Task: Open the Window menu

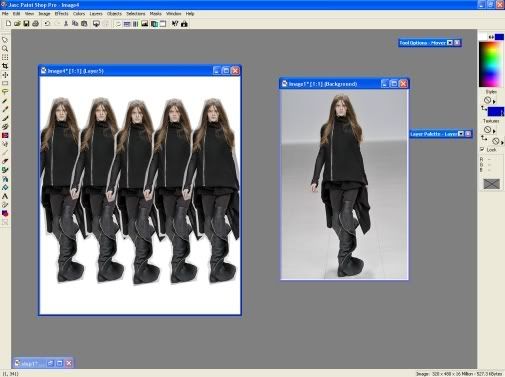Action: tap(174, 14)
